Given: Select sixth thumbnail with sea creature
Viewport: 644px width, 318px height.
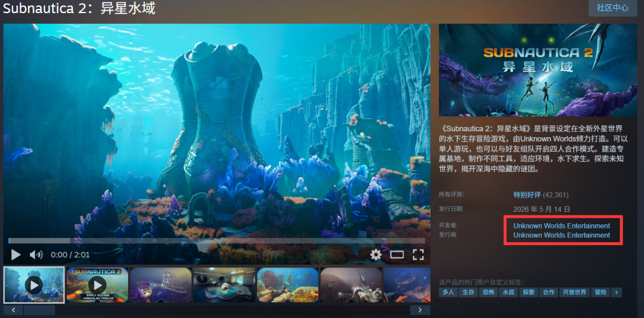Looking at the screenshot, I should click(x=351, y=285).
